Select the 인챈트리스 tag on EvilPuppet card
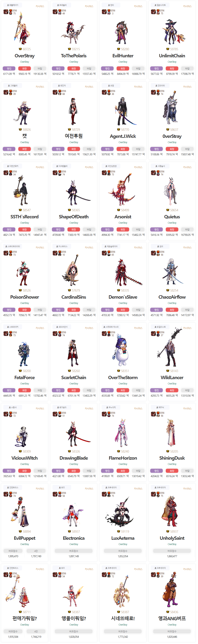 [13, 488]
